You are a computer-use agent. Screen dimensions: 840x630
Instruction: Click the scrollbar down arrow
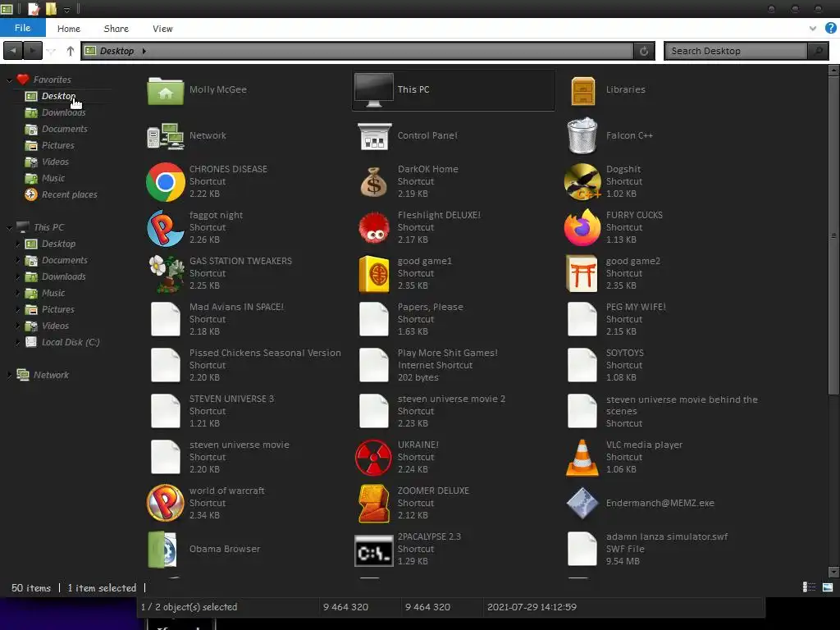[833, 572]
